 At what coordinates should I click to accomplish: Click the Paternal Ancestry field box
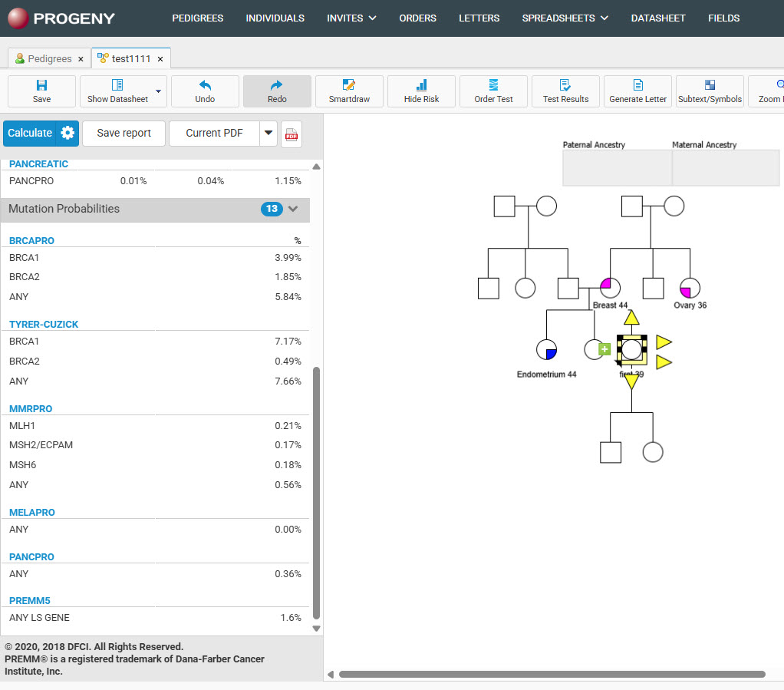tap(617, 168)
